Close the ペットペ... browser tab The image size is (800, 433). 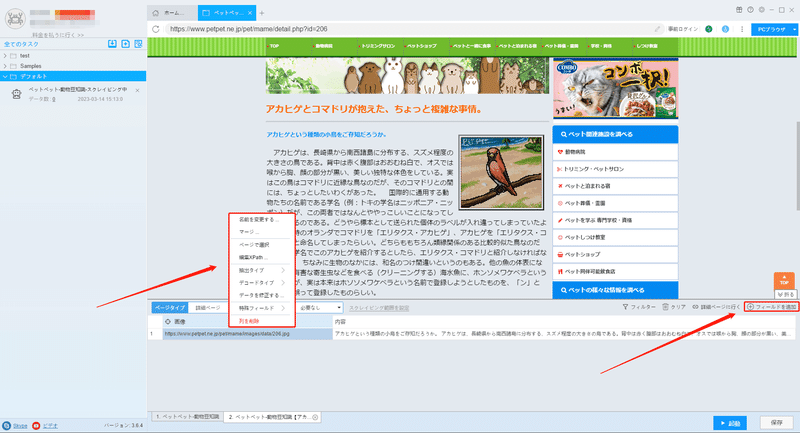click(x=249, y=13)
